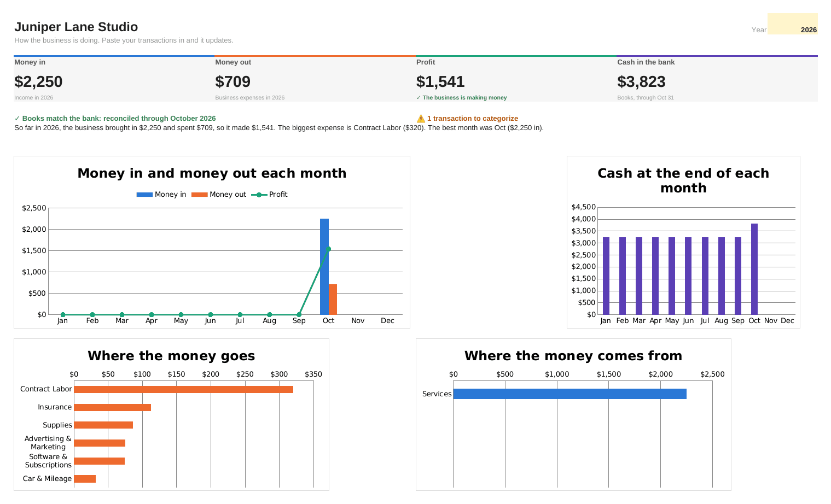Click the Profit line point at October
831x504 pixels.
(x=328, y=249)
